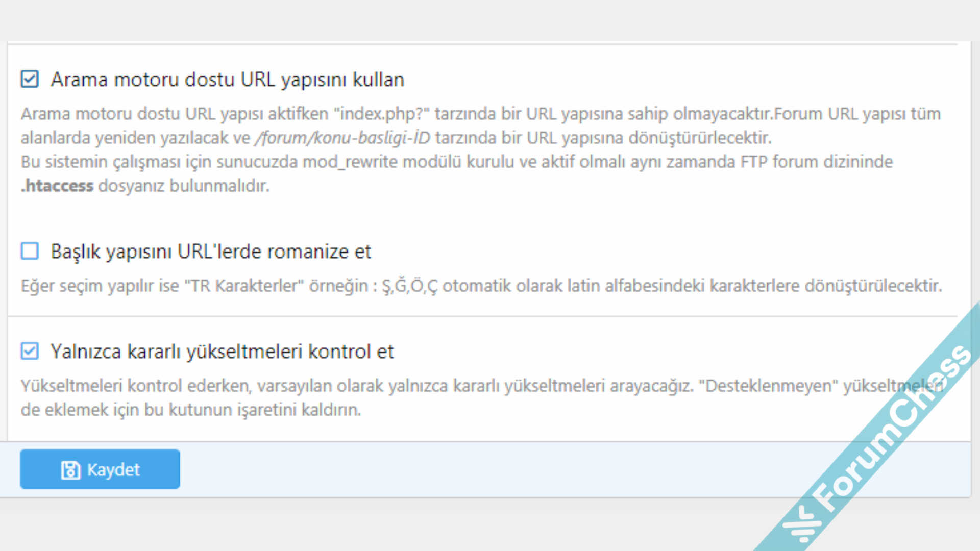
Task: Click the mod_rewrite word in description
Action: point(350,162)
